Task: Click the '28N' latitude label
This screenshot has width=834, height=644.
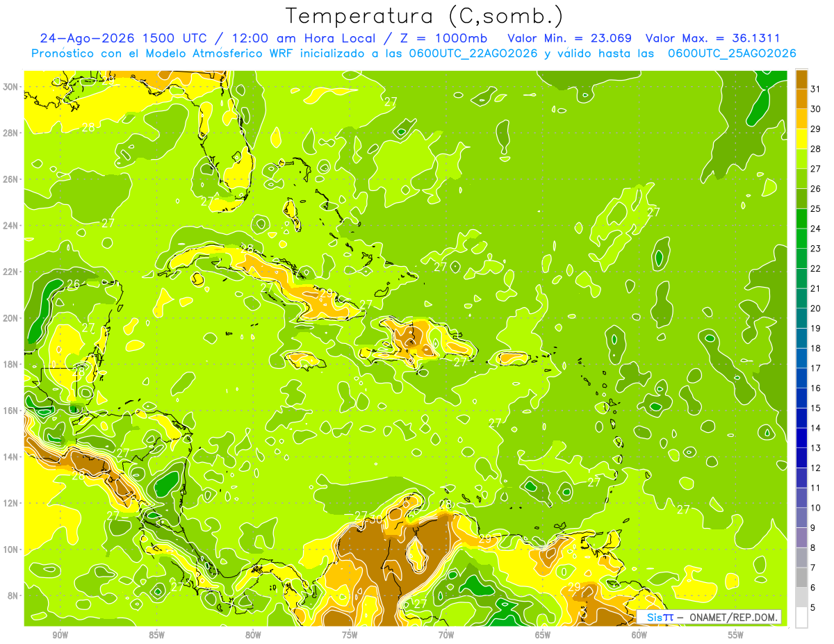Action: click(12, 133)
